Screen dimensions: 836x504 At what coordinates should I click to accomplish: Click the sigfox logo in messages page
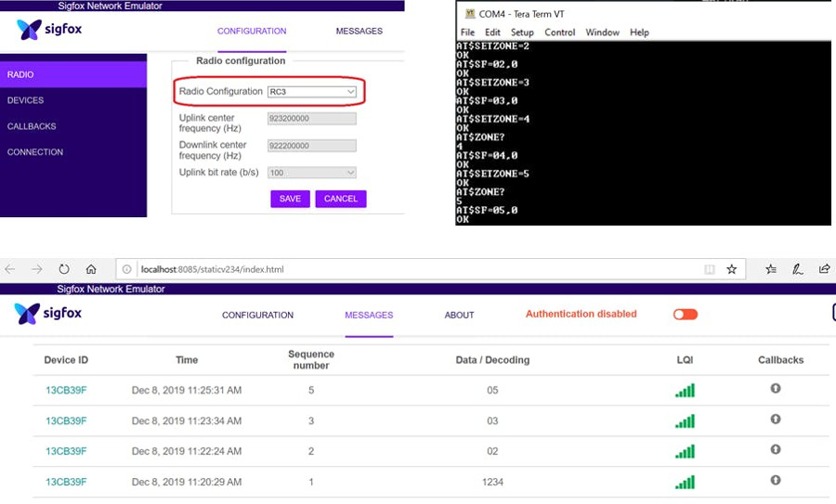(48, 314)
